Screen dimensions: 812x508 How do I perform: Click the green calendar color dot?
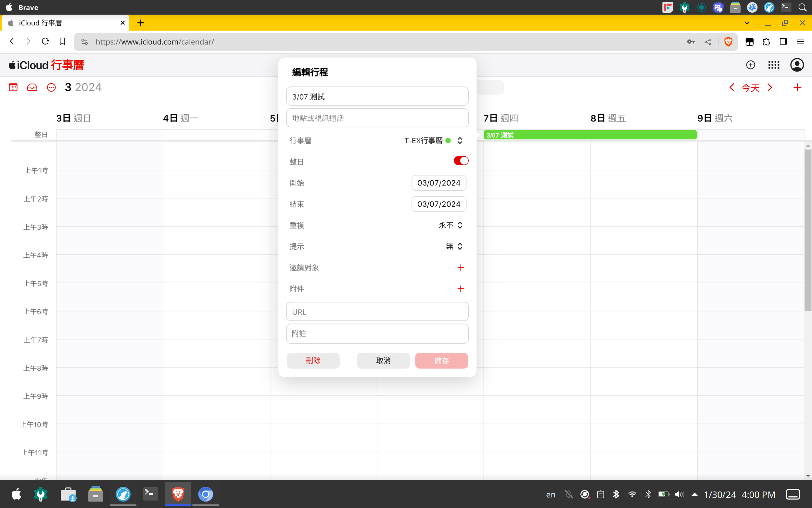pyautogui.click(x=448, y=140)
